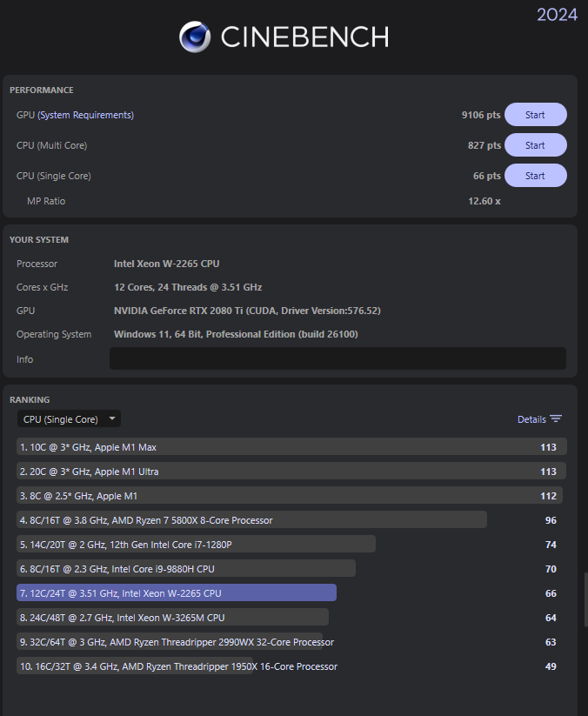Open the System Requirements link
Screen dimensions: 588x716
coord(85,115)
